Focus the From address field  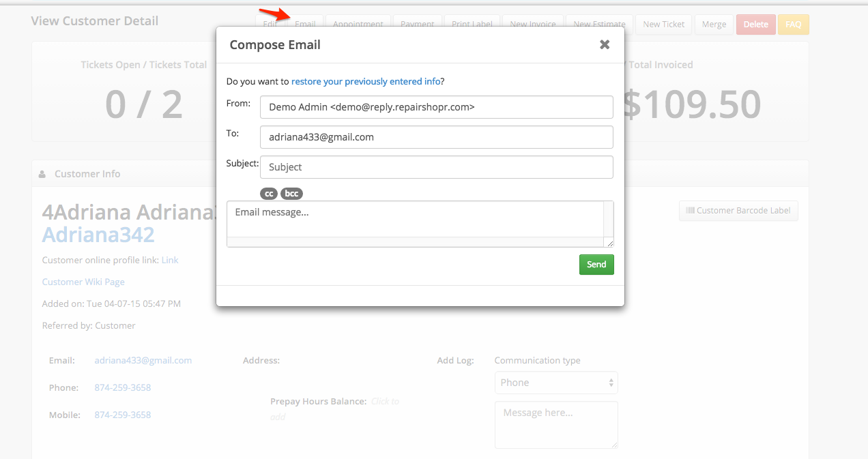pos(436,107)
